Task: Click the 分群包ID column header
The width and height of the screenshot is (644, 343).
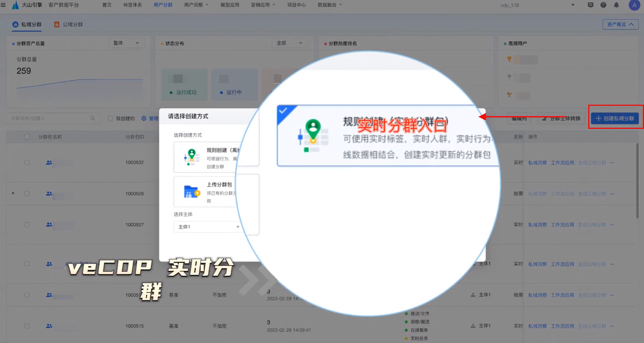Action: [134, 137]
